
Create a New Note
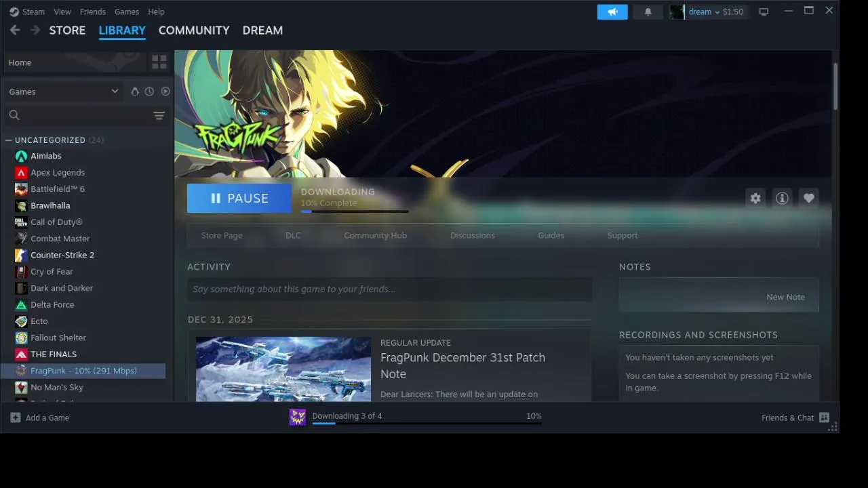pos(785,297)
